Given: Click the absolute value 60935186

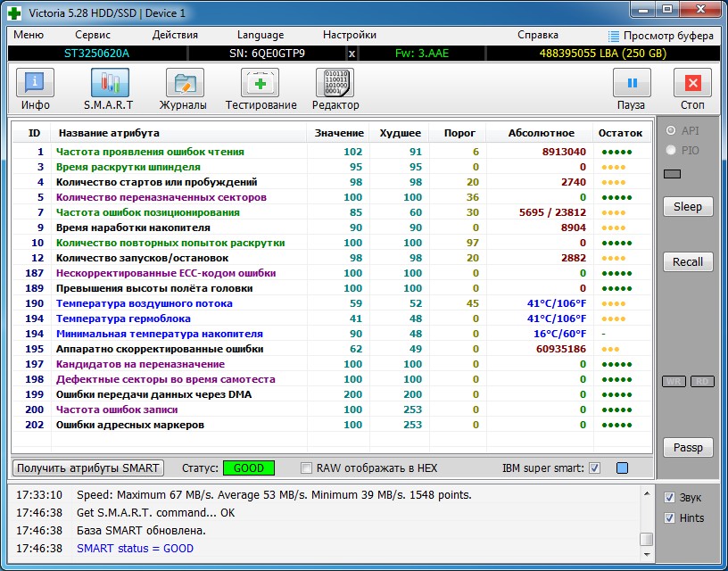Looking at the screenshot, I should (561, 349).
